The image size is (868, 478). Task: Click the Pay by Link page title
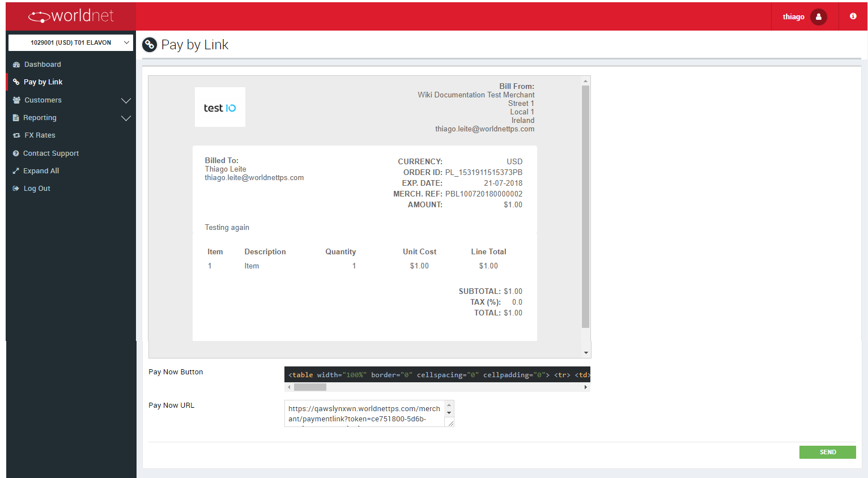tap(195, 45)
